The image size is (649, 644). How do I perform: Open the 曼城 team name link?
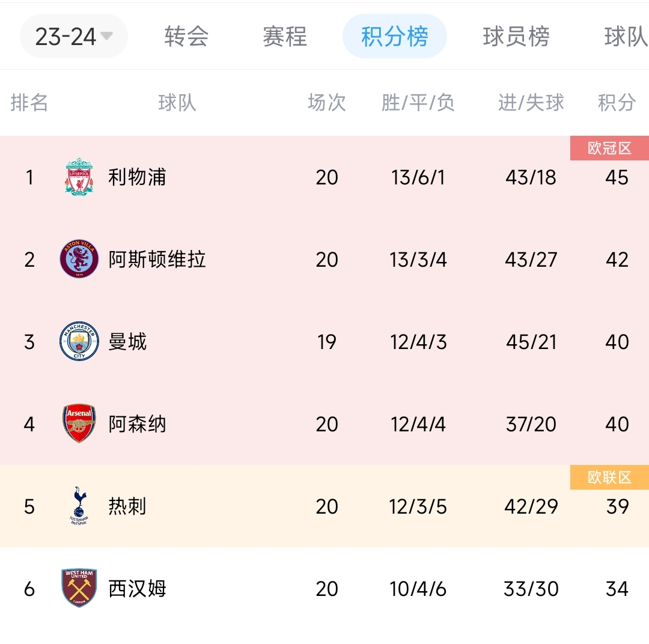click(x=127, y=342)
